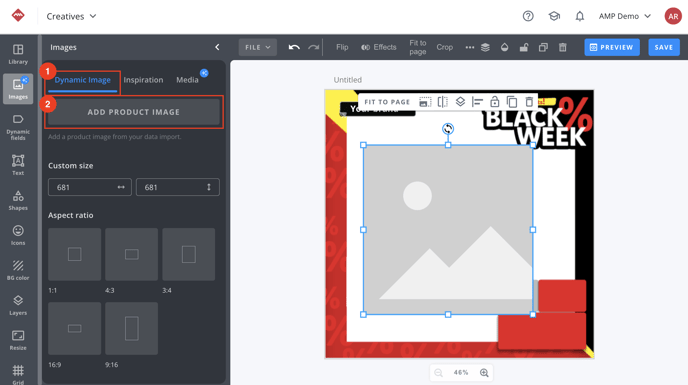Open the Library sidebar panel
Screen dimensions: 688x385
click(x=18, y=54)
